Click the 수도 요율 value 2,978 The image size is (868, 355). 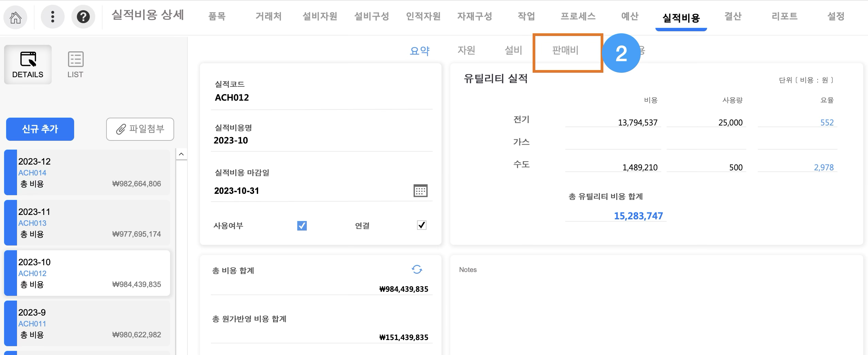(x=824, y=167)
